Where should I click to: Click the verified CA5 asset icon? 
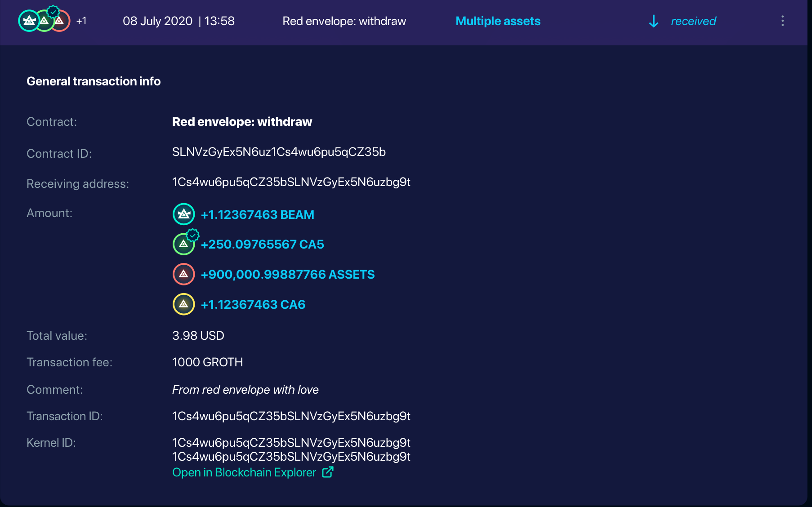pyautogui.click(x=184, y=244)
